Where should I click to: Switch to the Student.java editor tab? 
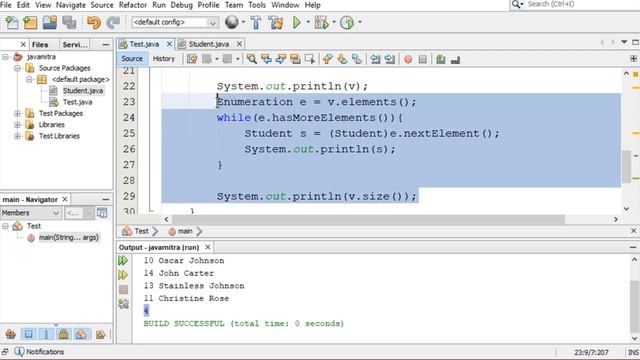click(x=209, y=44)
